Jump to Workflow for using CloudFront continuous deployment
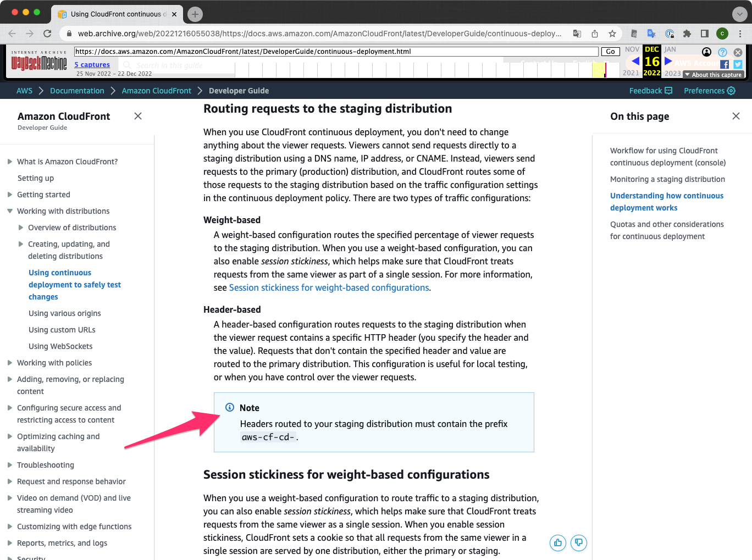Viewport: 752px width, 560px height. pyautogui.click(x=668, y=157)
